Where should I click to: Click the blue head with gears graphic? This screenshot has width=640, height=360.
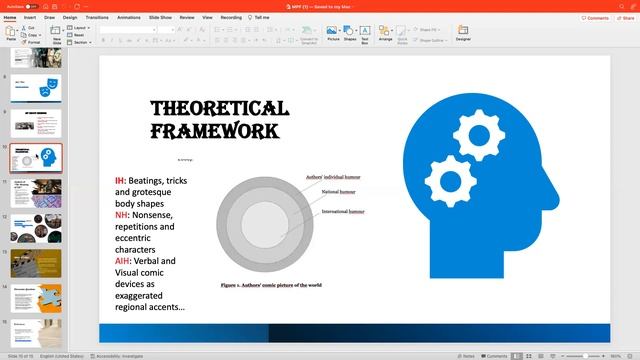pyautogui.click(x=481, y=186)
